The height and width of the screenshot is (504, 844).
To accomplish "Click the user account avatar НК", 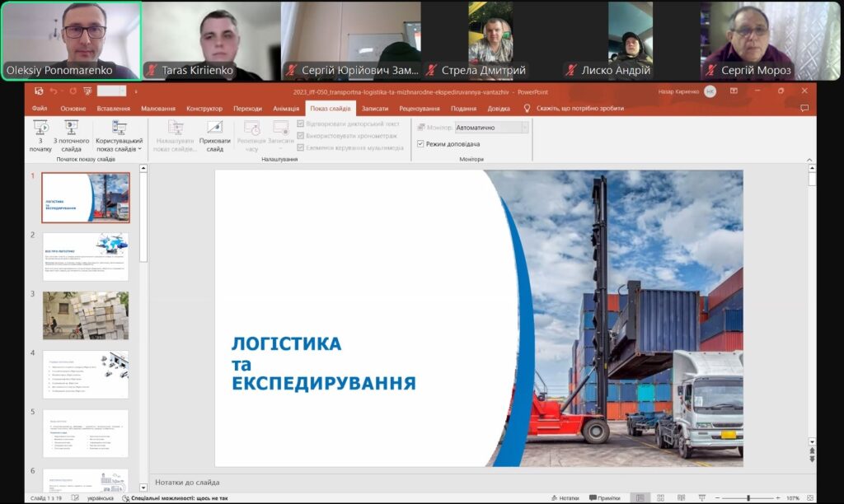I will pyautogui.click(x=710, y=91).
